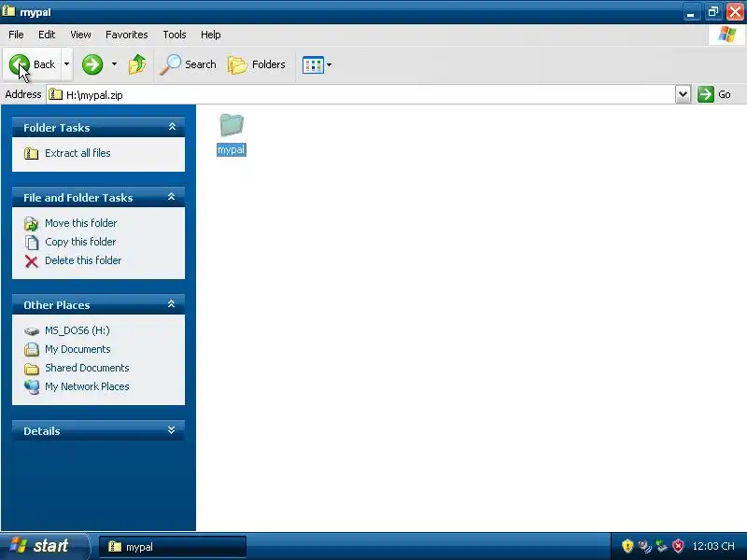Click Delete this folder link
747x560 pixels.
click(83, 260)
